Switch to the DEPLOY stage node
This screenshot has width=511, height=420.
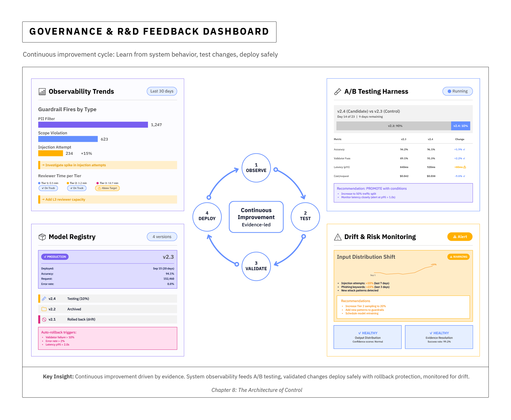coord(207,216)
